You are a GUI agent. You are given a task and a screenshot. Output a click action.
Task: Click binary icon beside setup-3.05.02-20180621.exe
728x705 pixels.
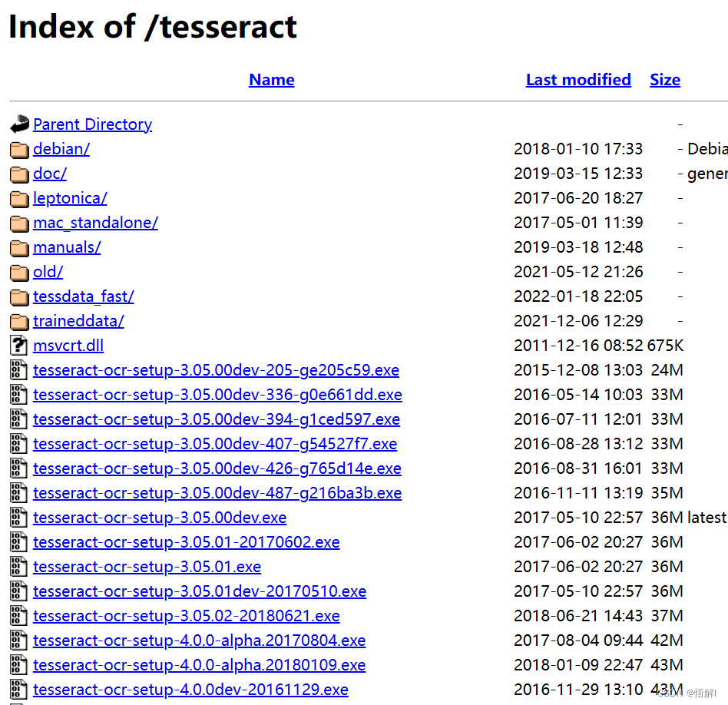pos(18,616)
